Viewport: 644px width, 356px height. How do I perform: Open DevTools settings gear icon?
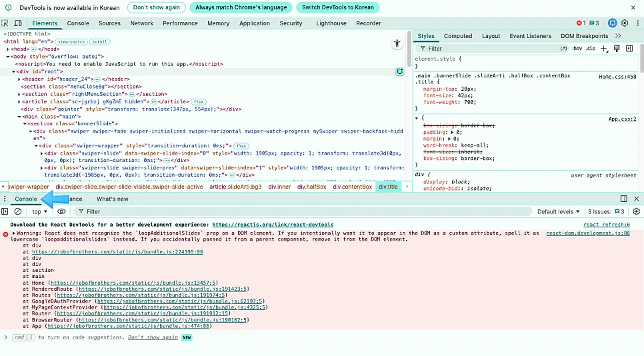point(625,23)
